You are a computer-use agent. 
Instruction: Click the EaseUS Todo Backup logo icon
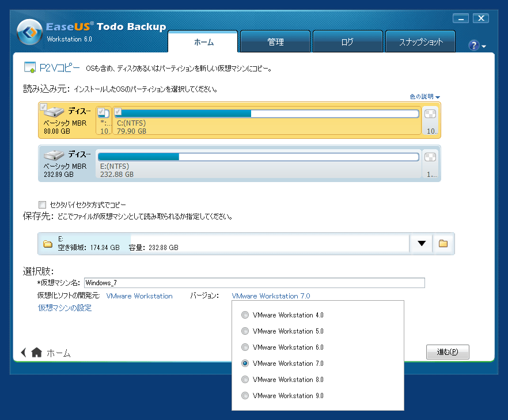(29, 32)
